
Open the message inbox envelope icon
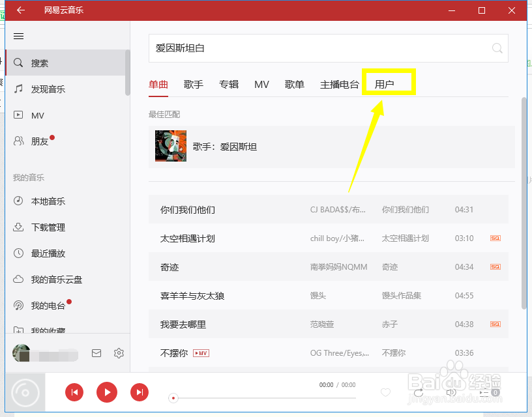pyautogui.click(x=96, y=352)
